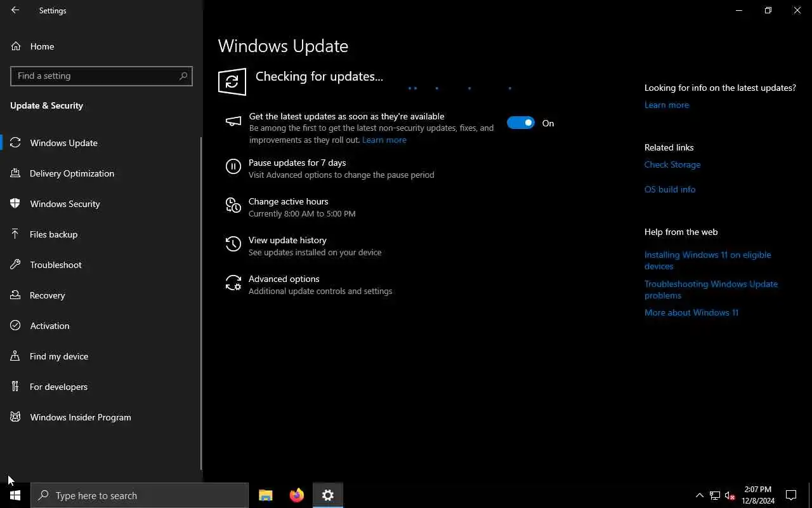Image resolution: width=812 pixels, height=508 pixels.
Task: Launch Firefox from taskbar
Action: pyautogui.click(x=297, y=495)
